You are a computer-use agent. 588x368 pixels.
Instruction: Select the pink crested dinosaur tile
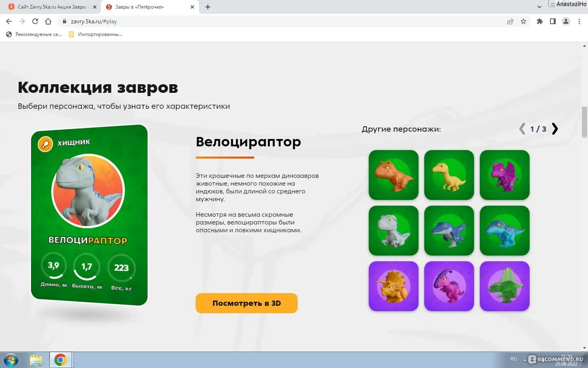tap(449, 286)
